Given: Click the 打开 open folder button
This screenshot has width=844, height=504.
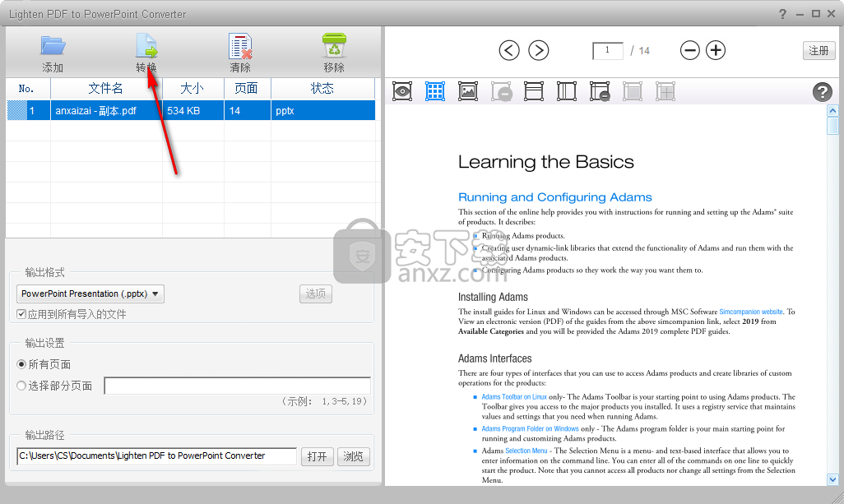Looking at the screenshot, I should [x=317, y=456].
